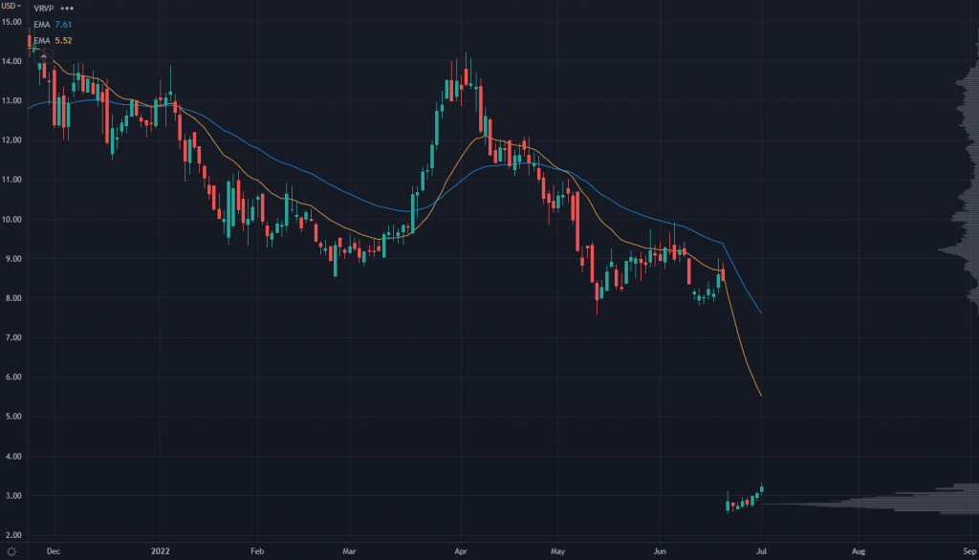This screenshot has height=560, width=979.
Task: Click the May label on the time axis
Action: (557, 551)
